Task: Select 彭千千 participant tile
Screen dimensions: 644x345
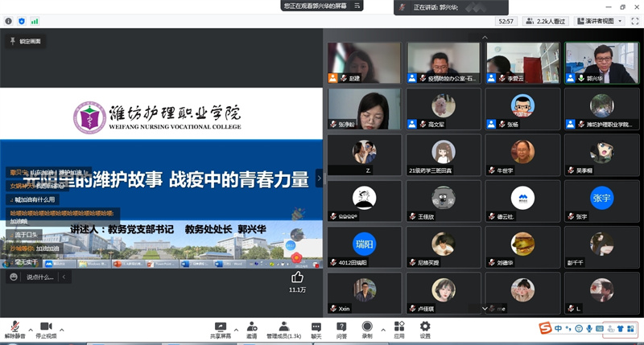Action: point(602,248)
